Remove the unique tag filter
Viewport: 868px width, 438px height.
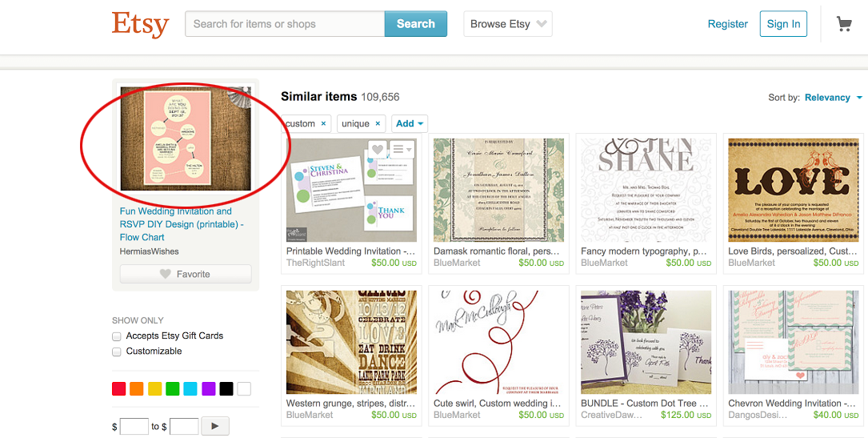tap(378, 123)
